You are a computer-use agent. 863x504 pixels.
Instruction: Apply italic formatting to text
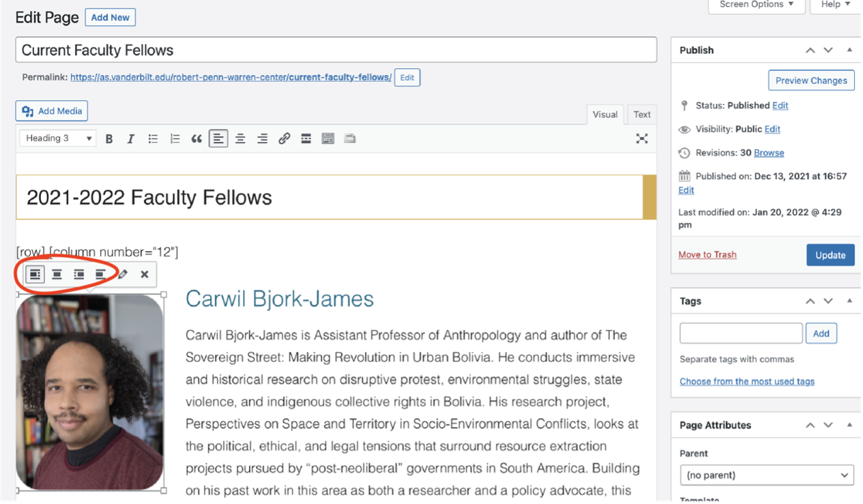click(x=131, y=138)
